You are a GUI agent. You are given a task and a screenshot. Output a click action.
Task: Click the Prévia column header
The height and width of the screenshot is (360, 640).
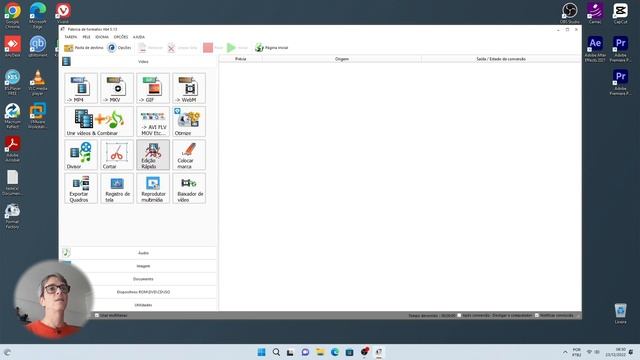pos(241,59)
